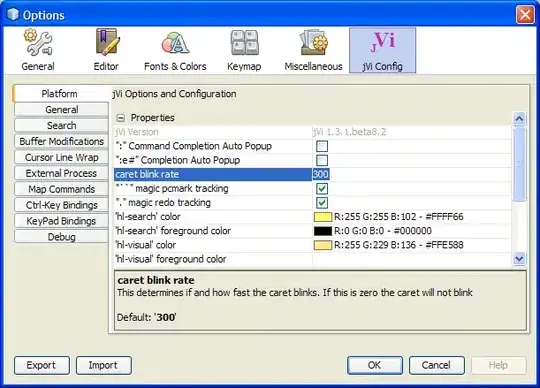Screen dimensions: 540x388
Task: Open the Buffer Modifications tab
Action: 61,141
